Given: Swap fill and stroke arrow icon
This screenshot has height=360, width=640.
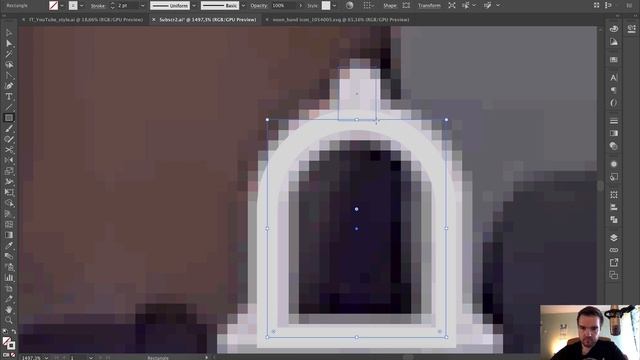Looking at the screenshot, I should click(x=13, y=331).
